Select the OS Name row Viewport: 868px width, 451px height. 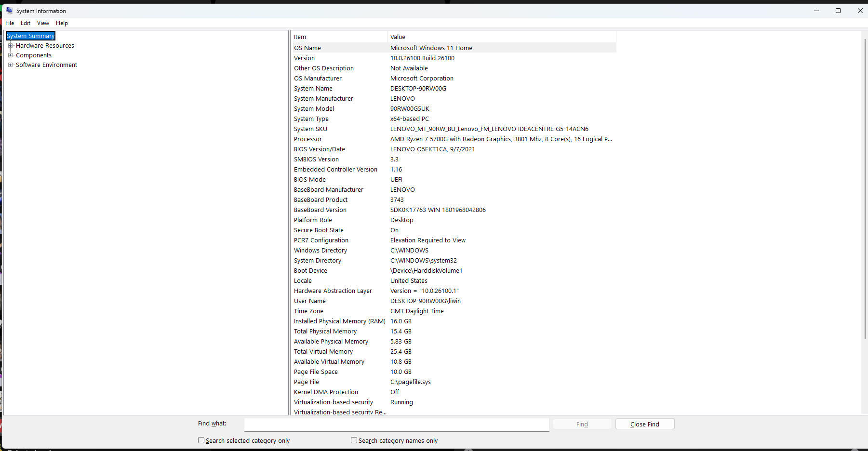[454, 48]
